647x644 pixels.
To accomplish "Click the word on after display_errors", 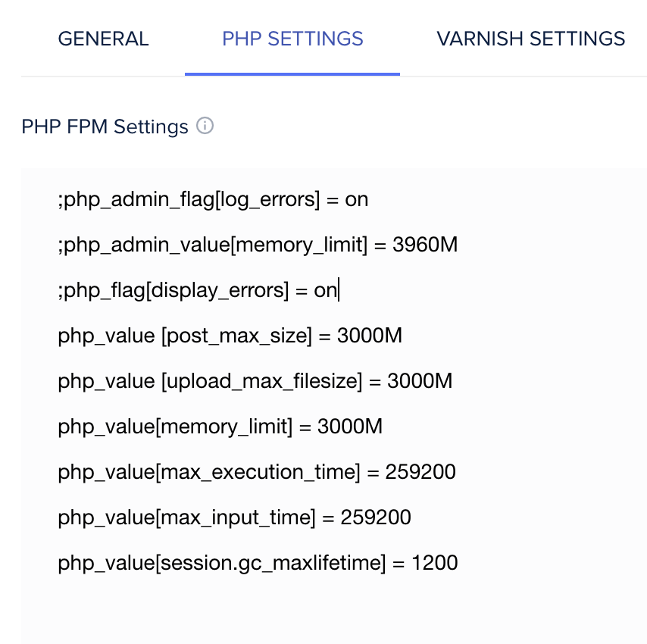I will [x=327, y=289].
